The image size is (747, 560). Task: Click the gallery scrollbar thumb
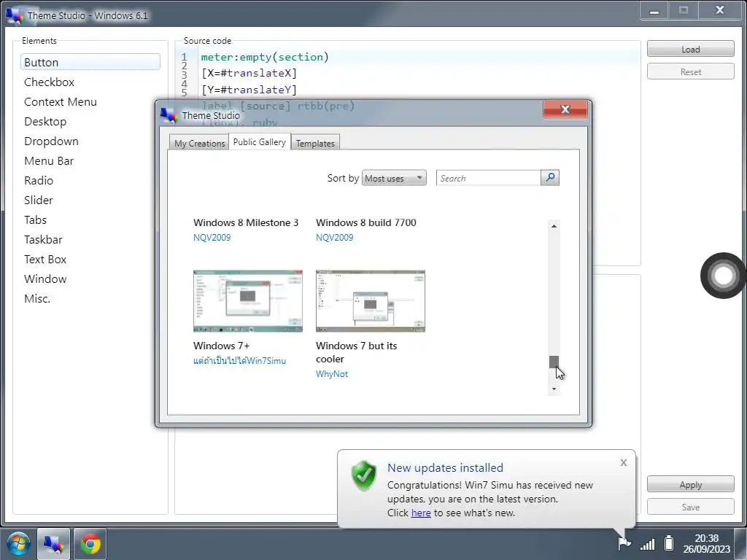pos(554,362)
